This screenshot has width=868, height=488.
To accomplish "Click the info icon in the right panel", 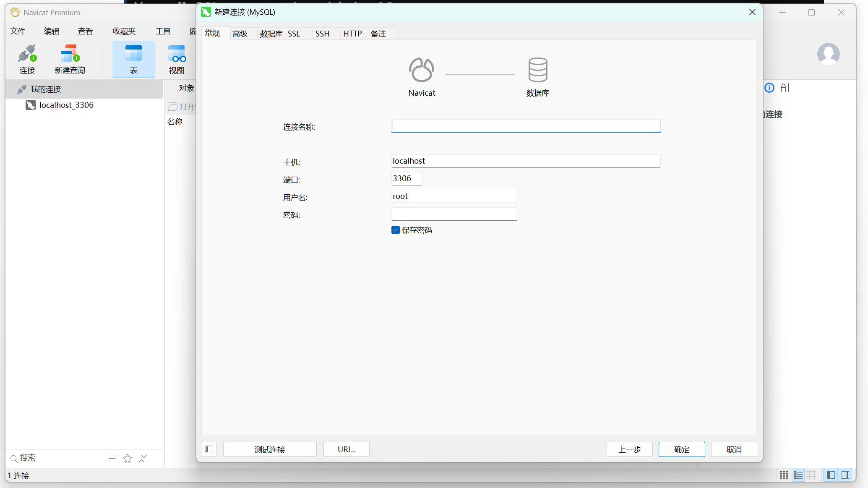I will pos(769,88).
